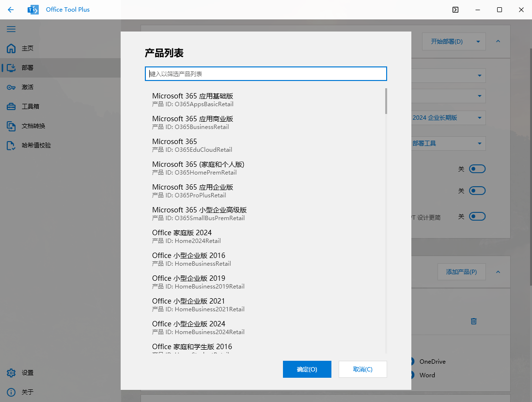Viewport: 532px width, 402px height.
Task: Open 哈希值校验 hash check page
Action: point(36,145)
